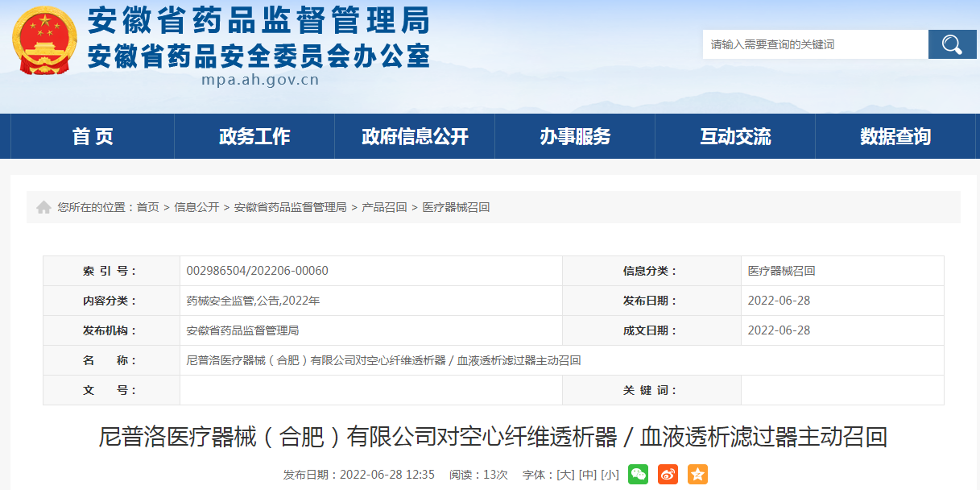Open the 互动交流 navigation tab
This screenshot has width=980, height=490.
(x=735, y=136)
